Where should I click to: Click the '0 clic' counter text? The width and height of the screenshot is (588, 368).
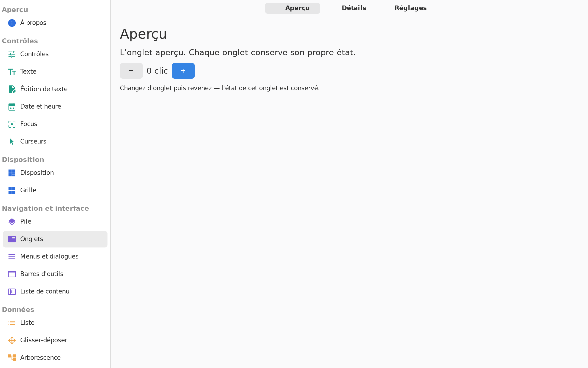coord(157,71)
